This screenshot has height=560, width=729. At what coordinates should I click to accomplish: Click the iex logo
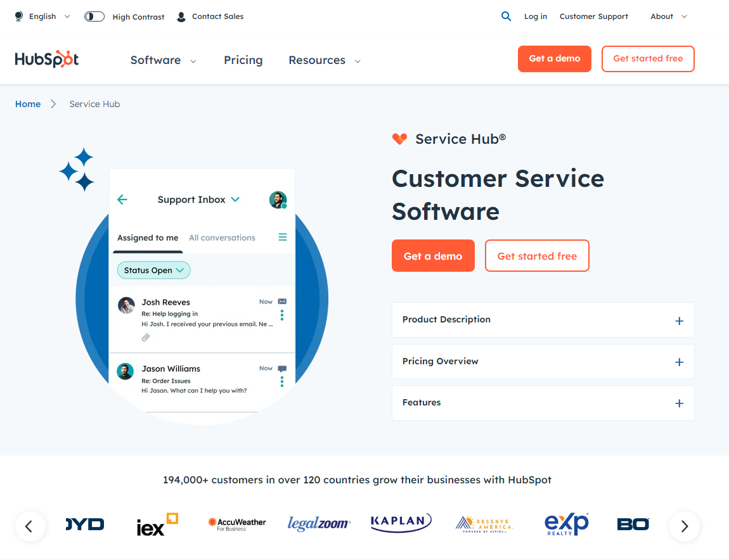(x=157, y=525)
